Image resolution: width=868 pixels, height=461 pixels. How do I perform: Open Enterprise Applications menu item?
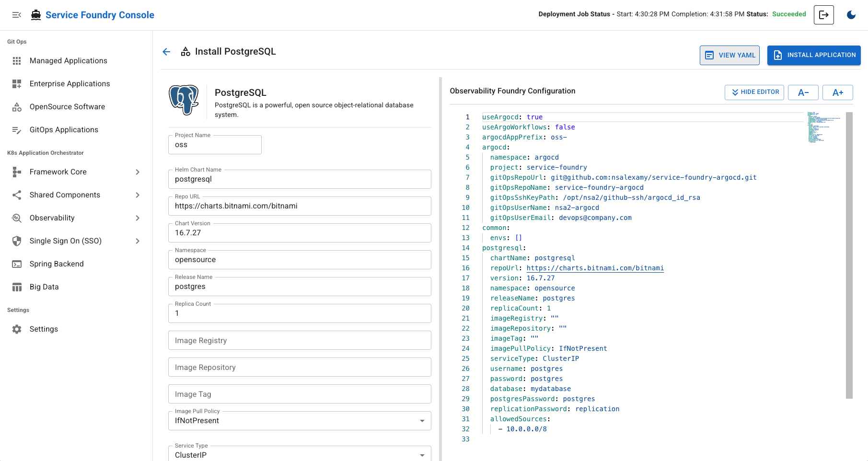click(x=76, y=84)
